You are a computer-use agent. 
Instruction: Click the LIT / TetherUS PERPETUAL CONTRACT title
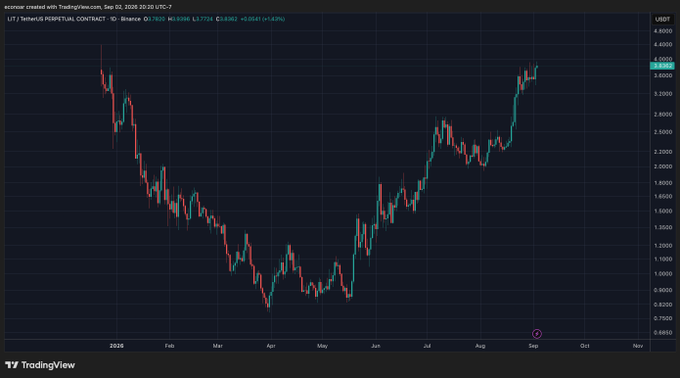(57, 19)
